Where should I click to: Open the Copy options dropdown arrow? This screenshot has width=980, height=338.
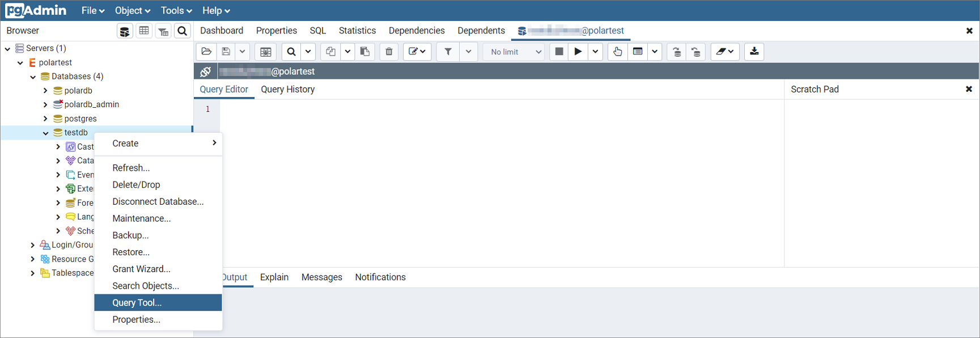(347, 52)
